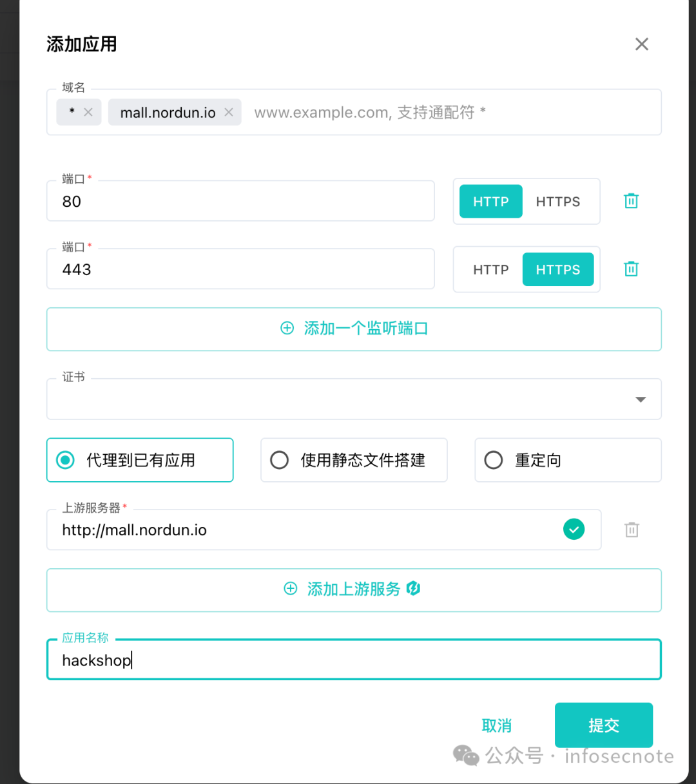Click the 添加应用 dialog title

[x=82, y=44]
